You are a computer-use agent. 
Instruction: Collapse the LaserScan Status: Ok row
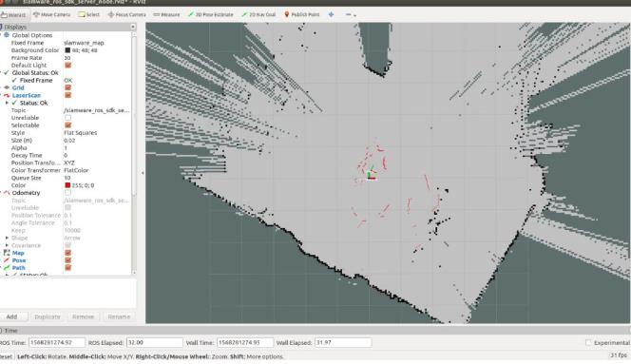click(7, 103)
